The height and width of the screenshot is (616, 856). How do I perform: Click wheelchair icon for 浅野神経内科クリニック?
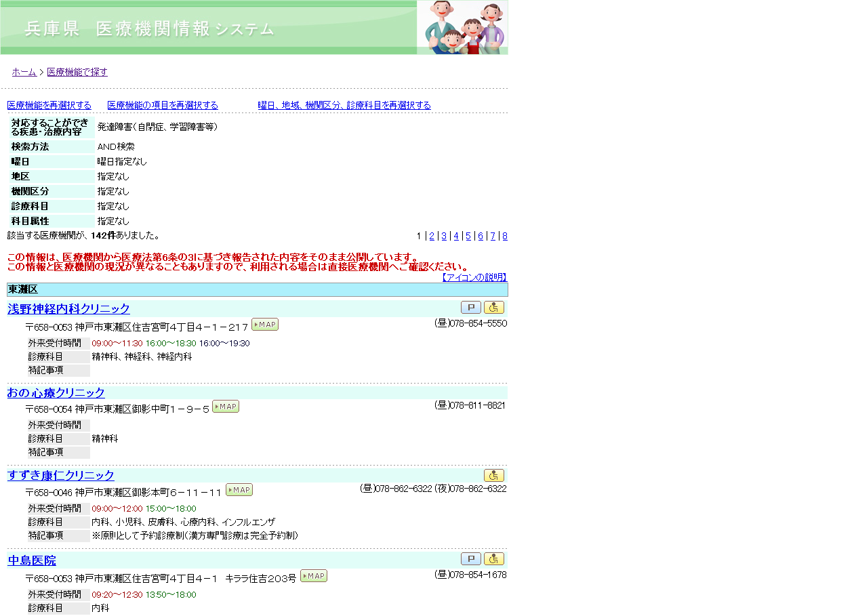(x=494, y=308)
